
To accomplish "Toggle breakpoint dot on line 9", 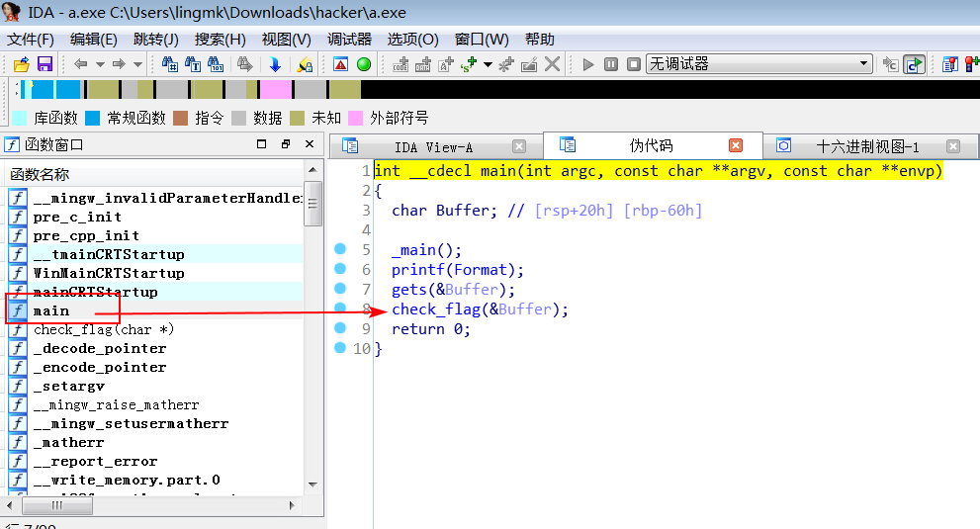I will [340, 327].
